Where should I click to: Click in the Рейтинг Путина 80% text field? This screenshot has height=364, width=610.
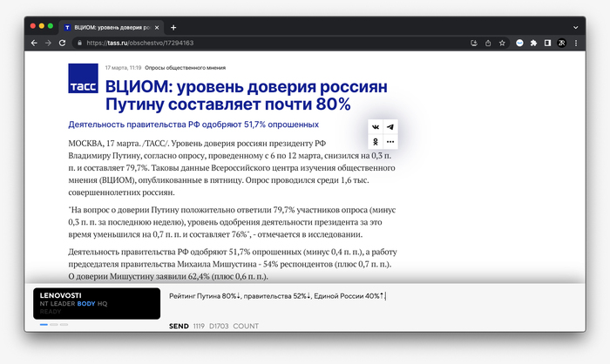tap(277, 296)
